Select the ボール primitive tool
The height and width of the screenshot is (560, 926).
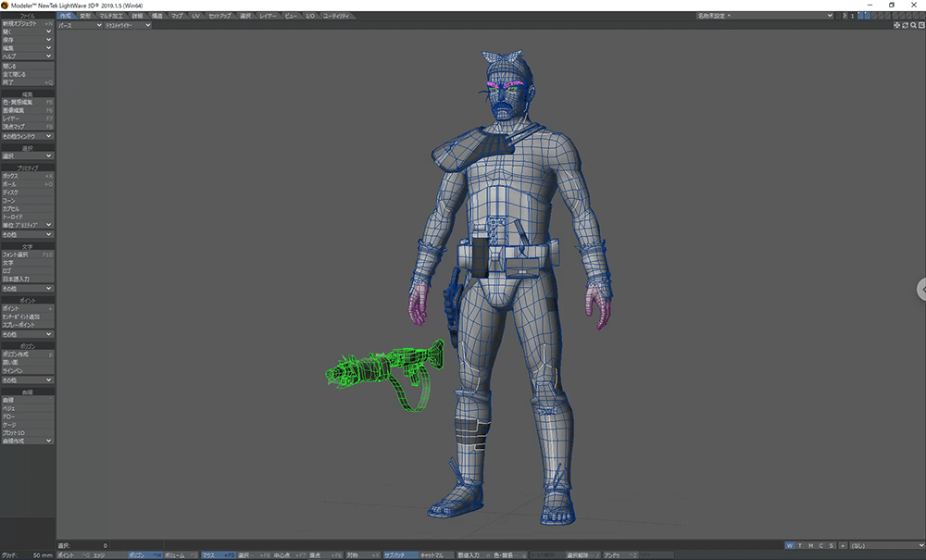click(x=27, y=184)
